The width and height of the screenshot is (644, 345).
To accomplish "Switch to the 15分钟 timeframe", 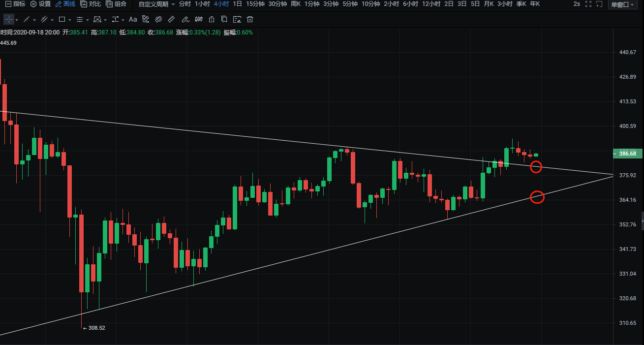I will (x=255, y=4).
